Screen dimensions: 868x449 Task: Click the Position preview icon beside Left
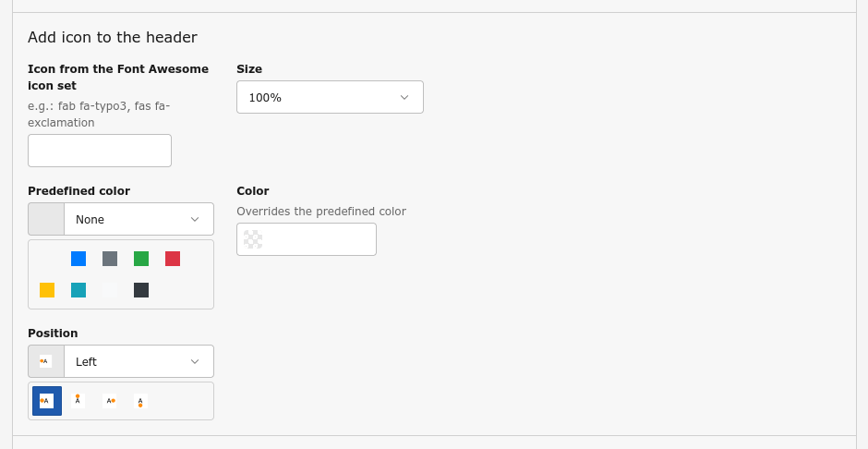pos(46,361)
